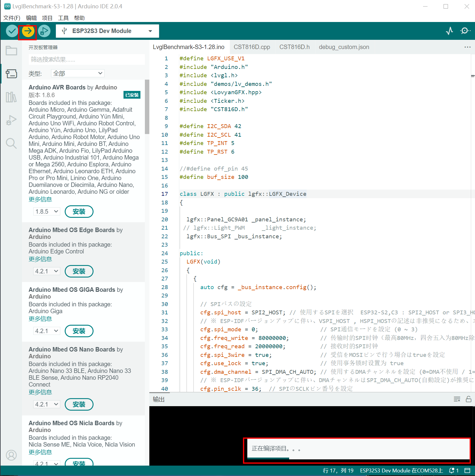Install Arduino Mbed OS GIGA Boards
The image size is (475, 476).
(x=79, y=331)
